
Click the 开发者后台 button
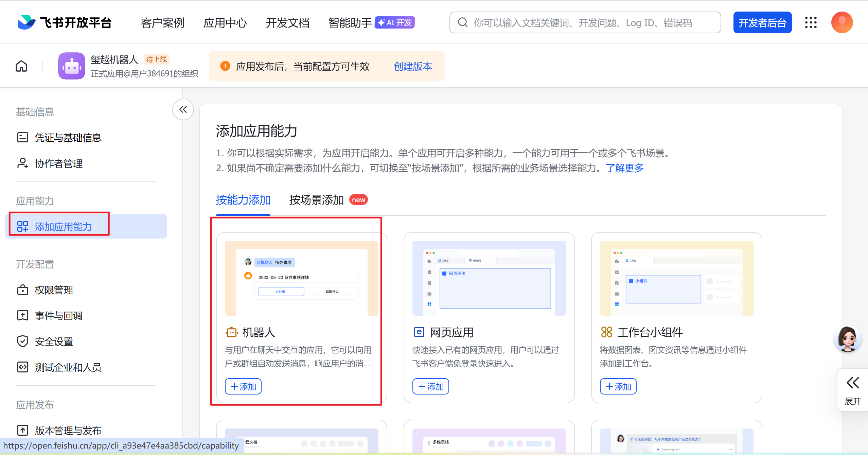pos(762,22)
